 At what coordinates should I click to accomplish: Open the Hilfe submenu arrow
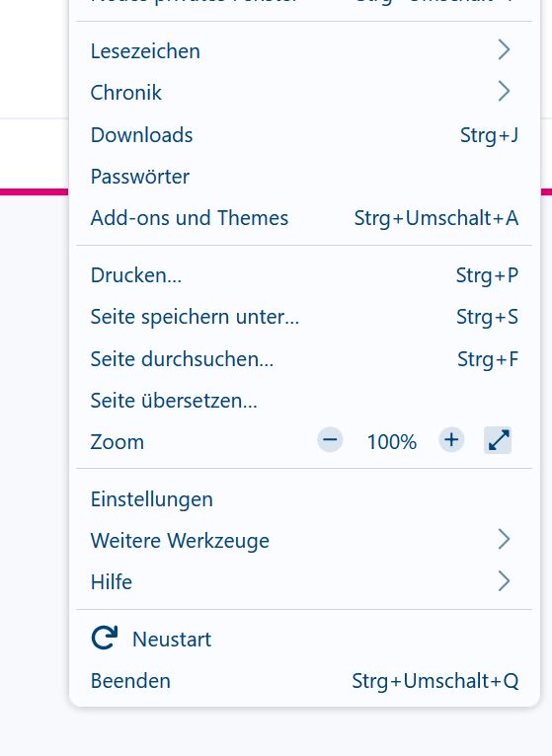pos(504,581)
